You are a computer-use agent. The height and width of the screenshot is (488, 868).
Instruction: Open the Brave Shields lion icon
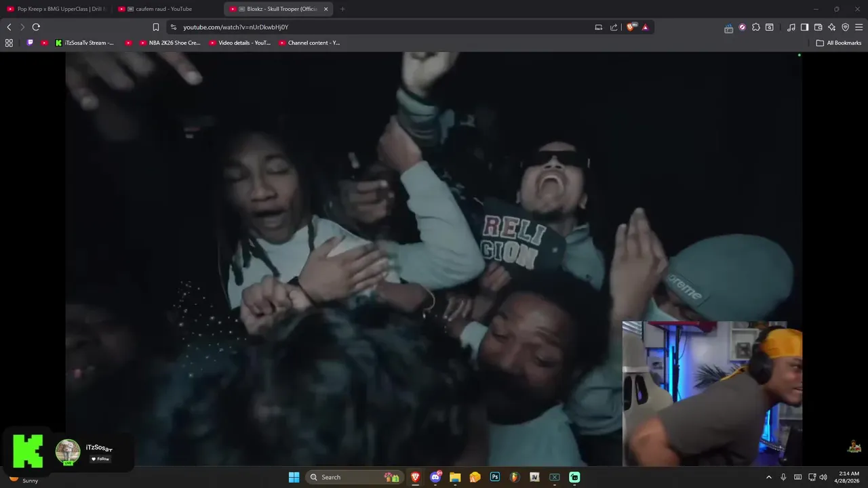coord(632,27)
